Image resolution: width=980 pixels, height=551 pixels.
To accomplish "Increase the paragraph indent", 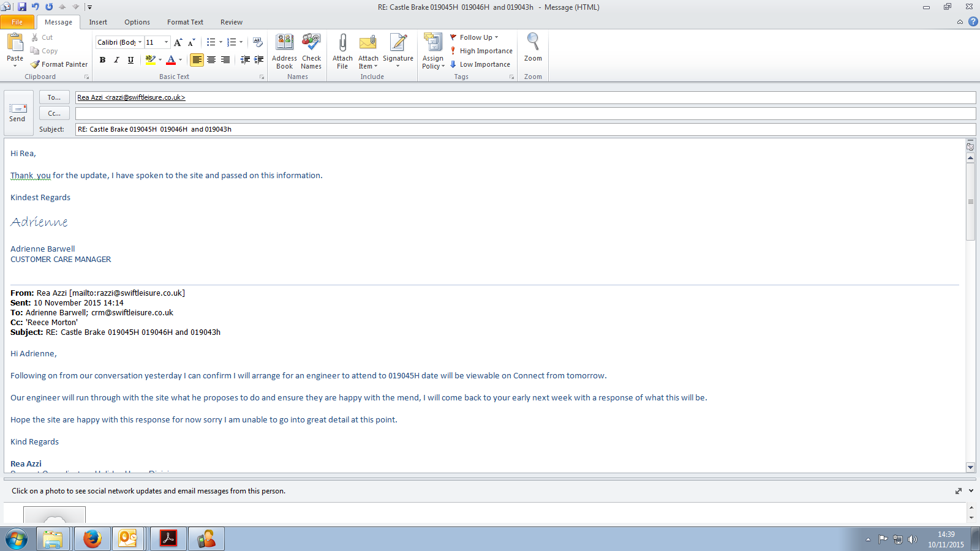I will 259,59.
